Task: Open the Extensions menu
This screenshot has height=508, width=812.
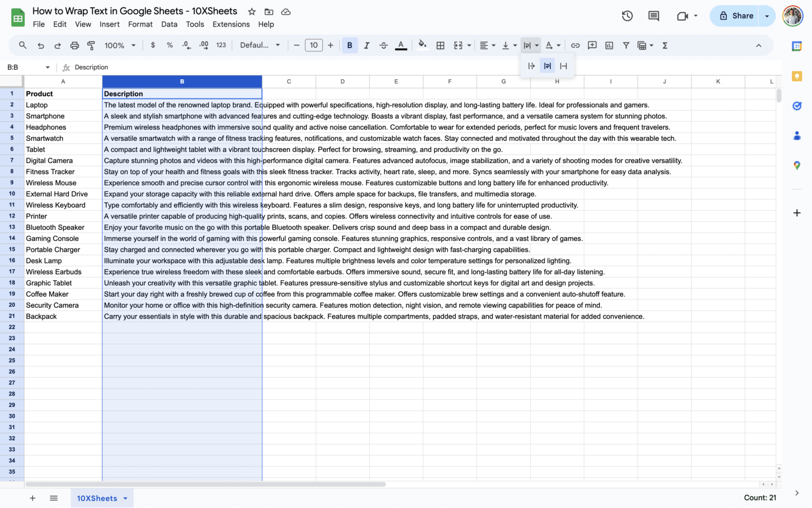Action: pyautogui.click(x=231, y=24)
